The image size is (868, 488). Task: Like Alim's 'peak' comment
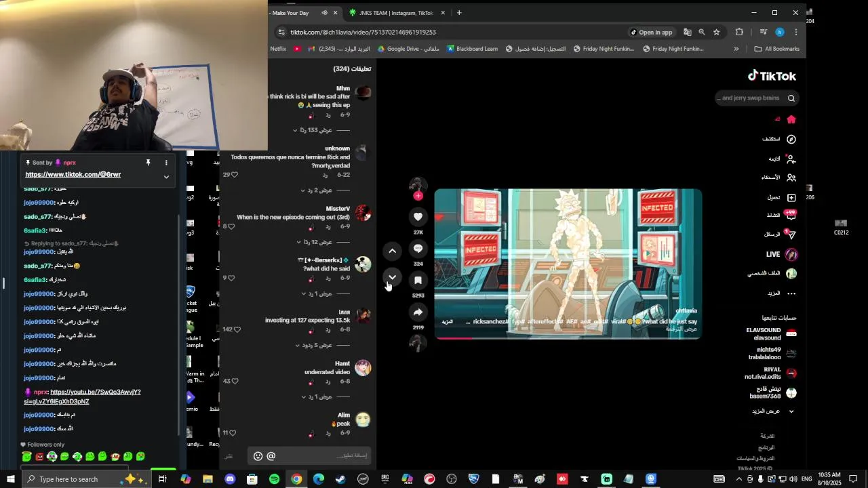233,432
